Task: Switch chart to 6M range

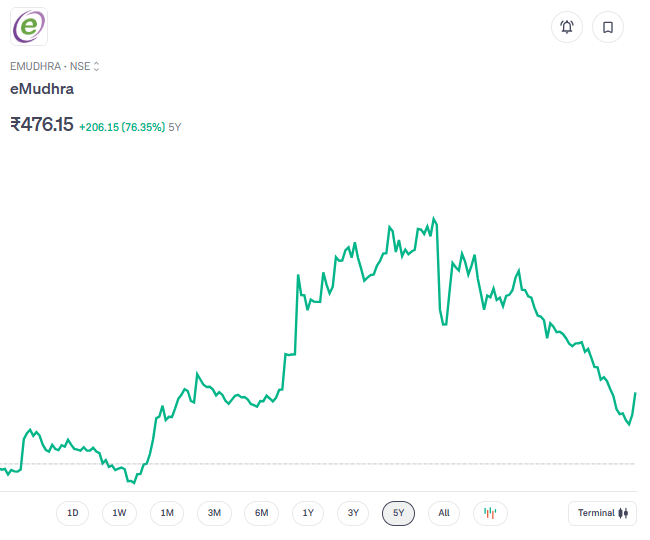Action: pyautogui.click(x=261, y=513)
